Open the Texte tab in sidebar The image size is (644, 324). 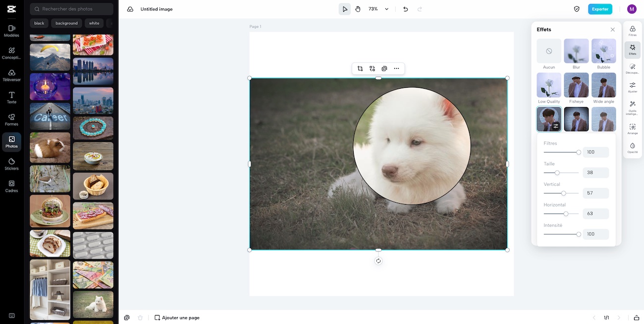(x=11, y=98)
